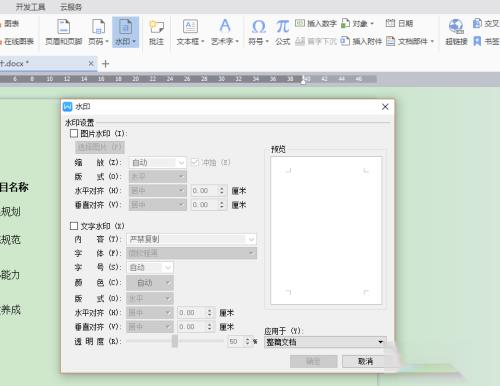Open the 水印 watermark tool in ribbon
Screen dimensions: 500x386
tap(125, 32)
